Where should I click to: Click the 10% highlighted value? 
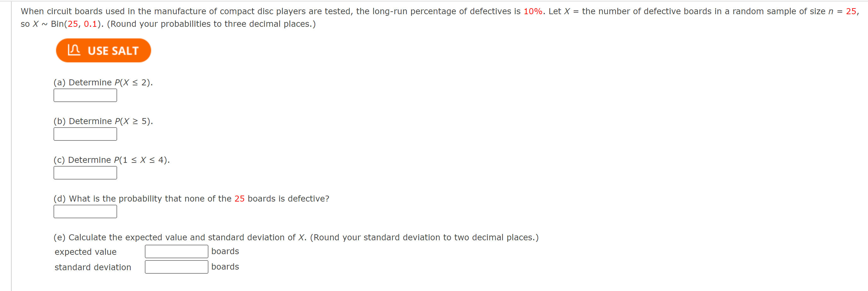(x=534, y=11)
